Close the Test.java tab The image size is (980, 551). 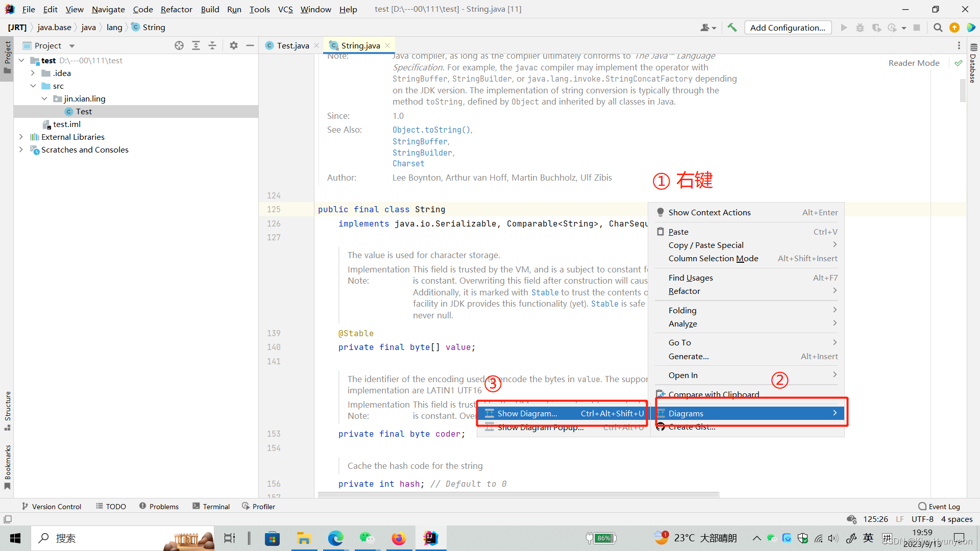(316, 45)
